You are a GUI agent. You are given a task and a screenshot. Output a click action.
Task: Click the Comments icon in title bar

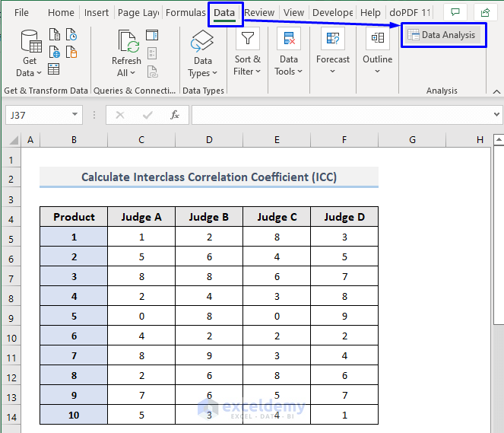point(455,13)
